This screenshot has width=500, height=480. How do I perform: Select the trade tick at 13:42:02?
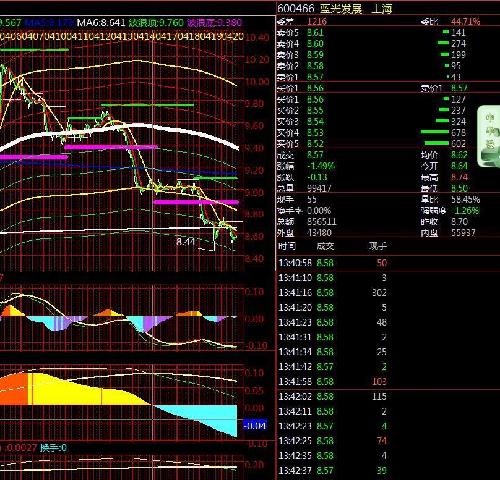[x=333, y=396]
